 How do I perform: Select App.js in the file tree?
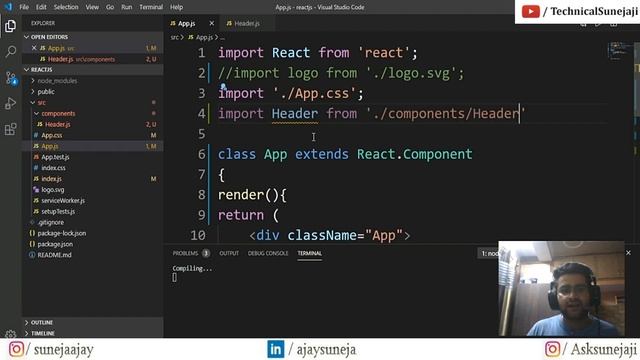tap(93, 146)
